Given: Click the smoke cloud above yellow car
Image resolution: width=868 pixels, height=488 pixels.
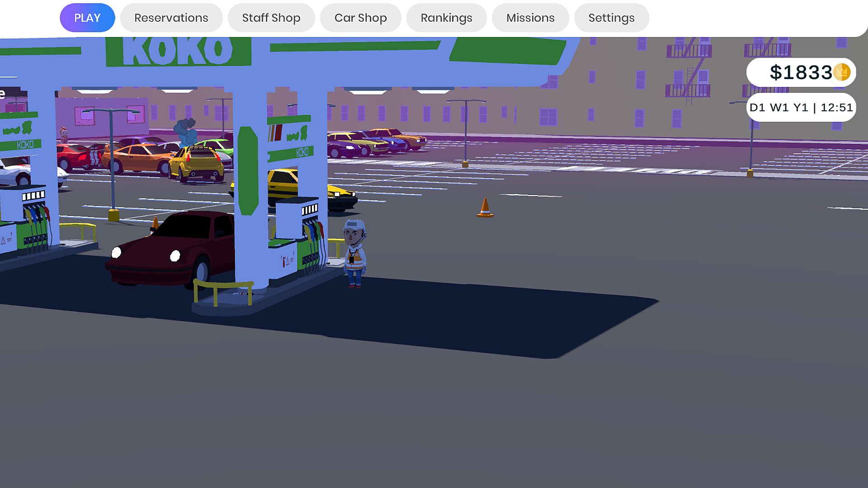Looking at the screenshot, I should tap(186, 131).
